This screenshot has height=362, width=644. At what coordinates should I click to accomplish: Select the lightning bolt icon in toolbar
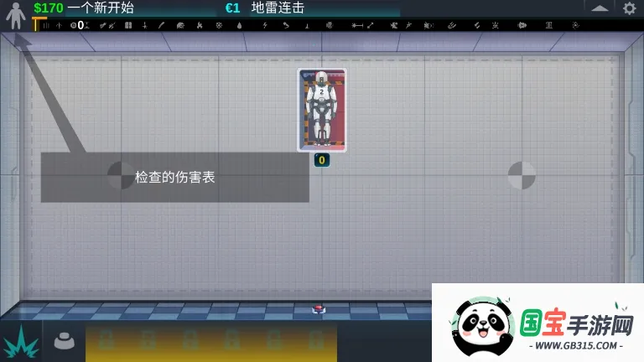(265, 25)
